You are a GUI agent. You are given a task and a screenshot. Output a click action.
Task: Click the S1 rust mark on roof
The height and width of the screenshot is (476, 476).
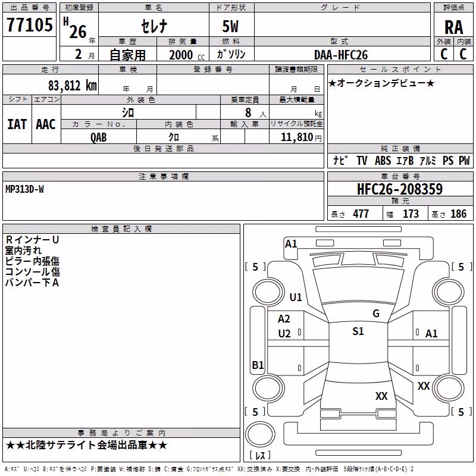pyautogui.click(x=358, y=331)
